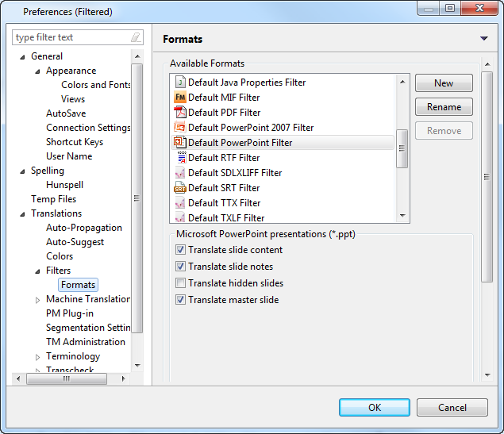The image size is (504, 434).
Task: Select Default TXLF Filter row
Action: point(283,217)
